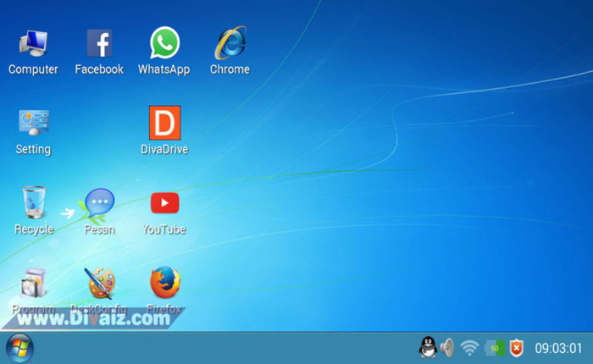
Task: Open the WhatsApp desktop icon
Action: pos(164,42)
